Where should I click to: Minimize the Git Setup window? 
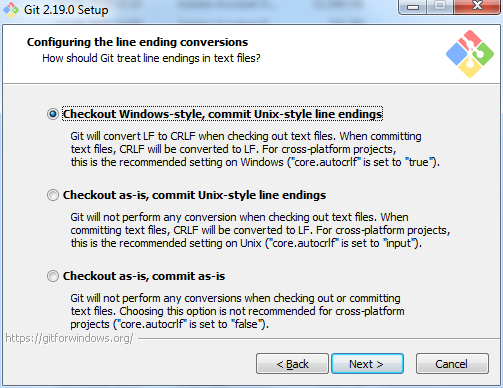412,7
